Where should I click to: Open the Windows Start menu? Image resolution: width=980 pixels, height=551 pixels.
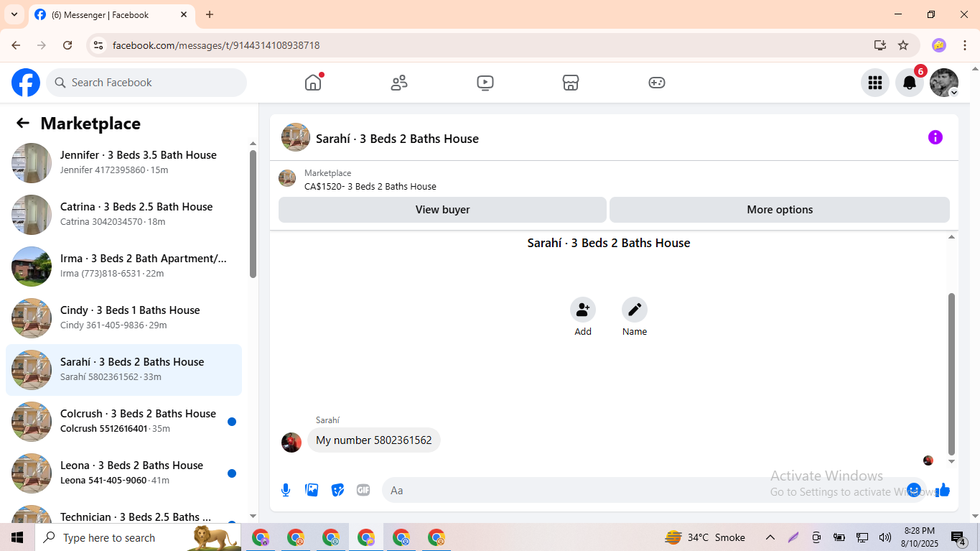[17, 537]
